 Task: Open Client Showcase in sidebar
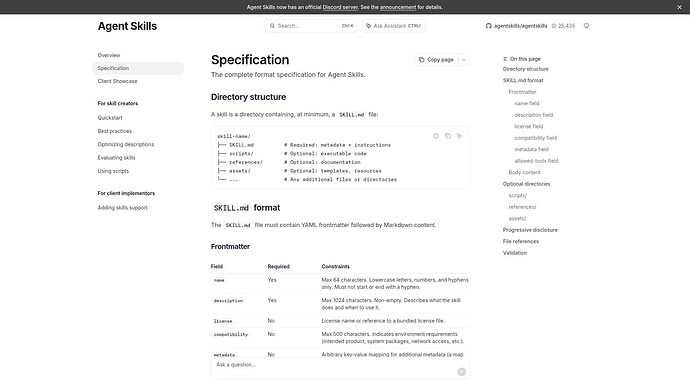(x=117, y=81)
